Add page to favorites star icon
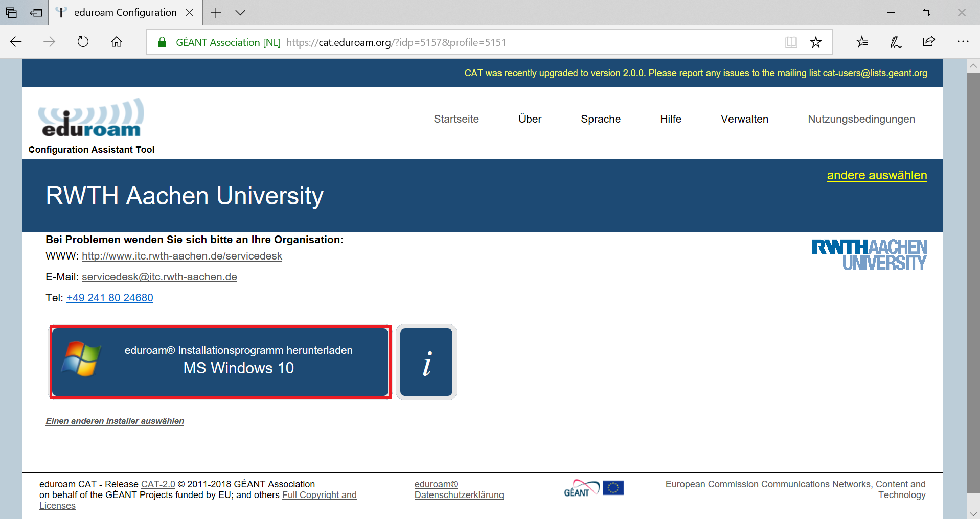Viewport: 980px width, 519px height. click(x=816, y=42)
